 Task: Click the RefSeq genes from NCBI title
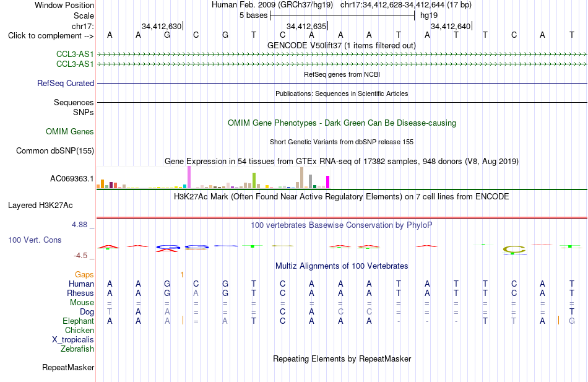coord(342,74)
